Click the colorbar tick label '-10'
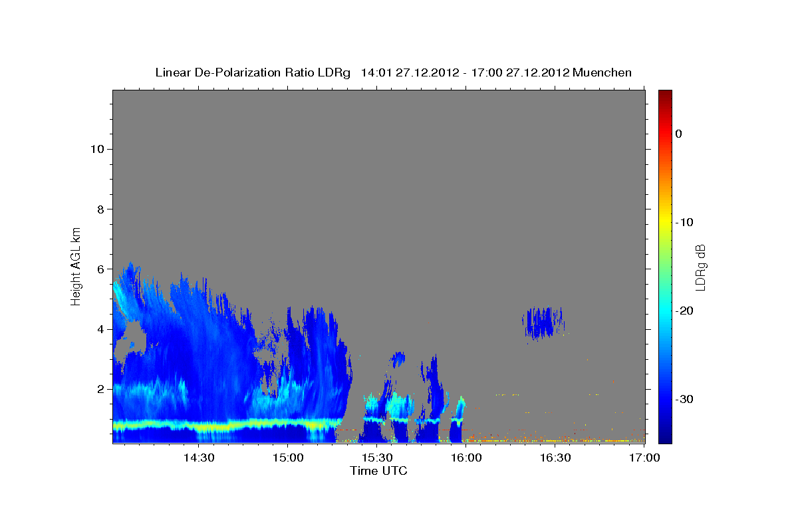 tap(684, 222)
